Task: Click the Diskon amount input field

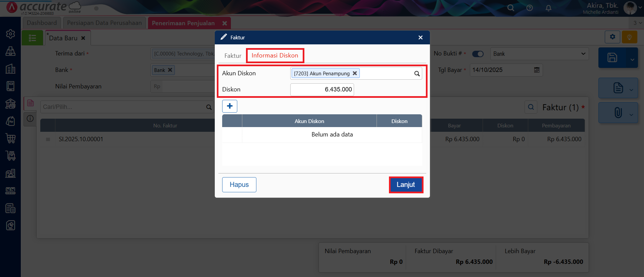Action: coord(322,89)
